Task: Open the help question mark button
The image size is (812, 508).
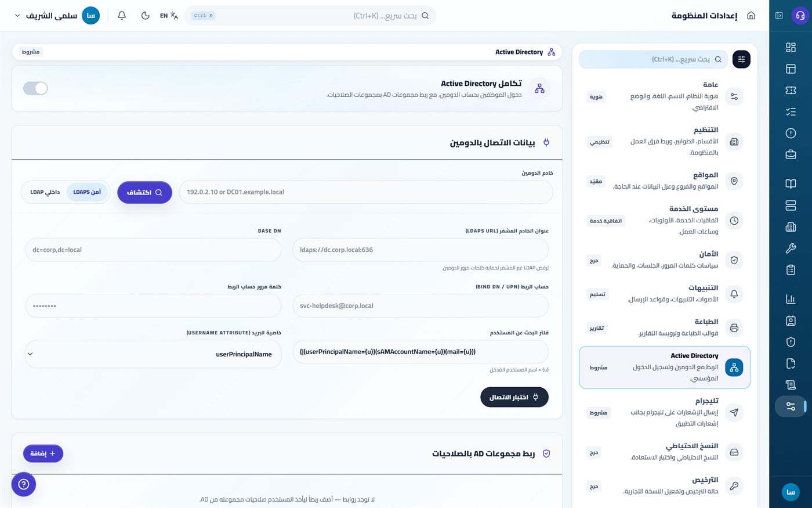Action: tap(24, 484)
